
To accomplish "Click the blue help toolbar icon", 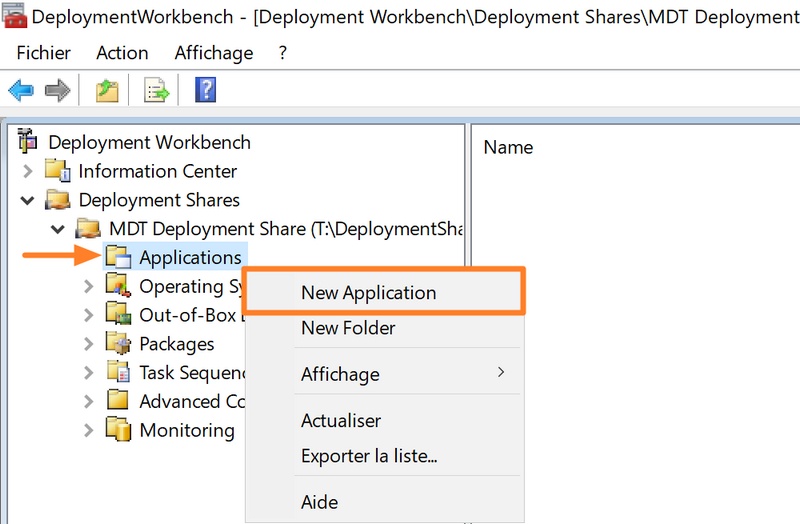I will [206, 91].
